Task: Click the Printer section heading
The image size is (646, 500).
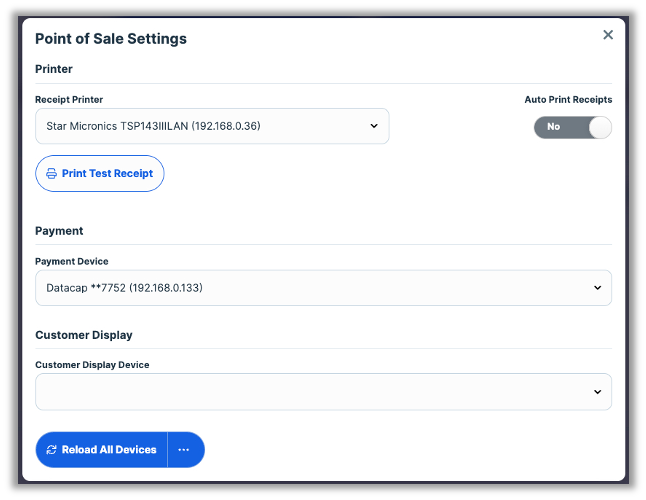Action: coord(54,69)
